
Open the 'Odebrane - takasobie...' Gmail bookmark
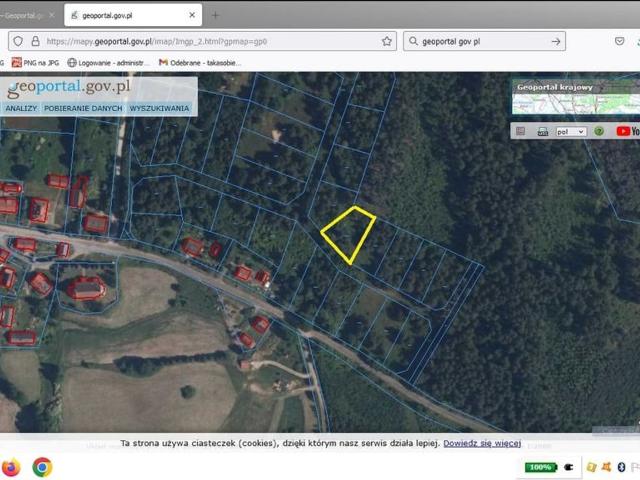[200, 62]
